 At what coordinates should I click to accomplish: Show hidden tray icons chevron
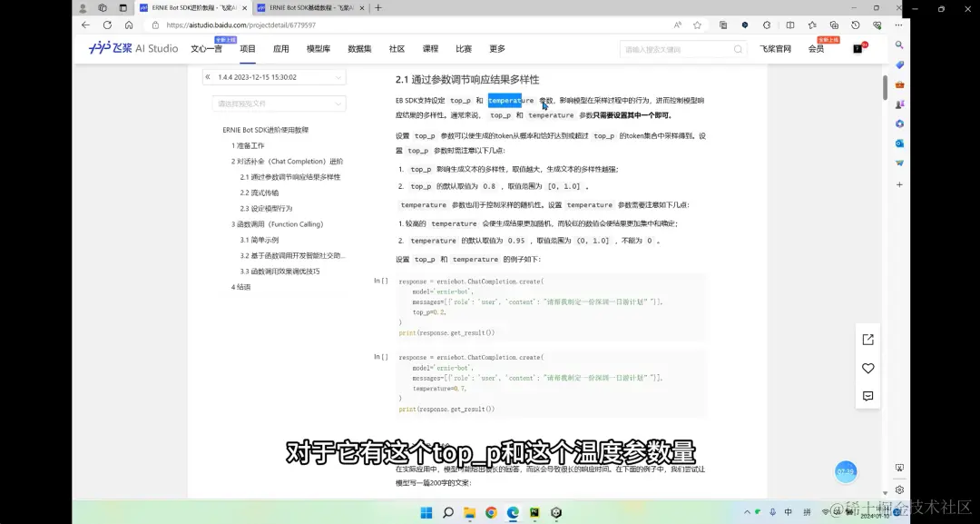(x=747, y=512)
